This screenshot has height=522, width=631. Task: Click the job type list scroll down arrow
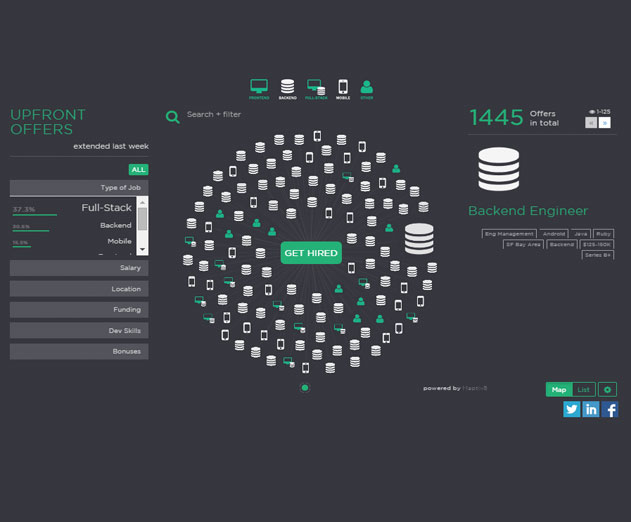142,250
